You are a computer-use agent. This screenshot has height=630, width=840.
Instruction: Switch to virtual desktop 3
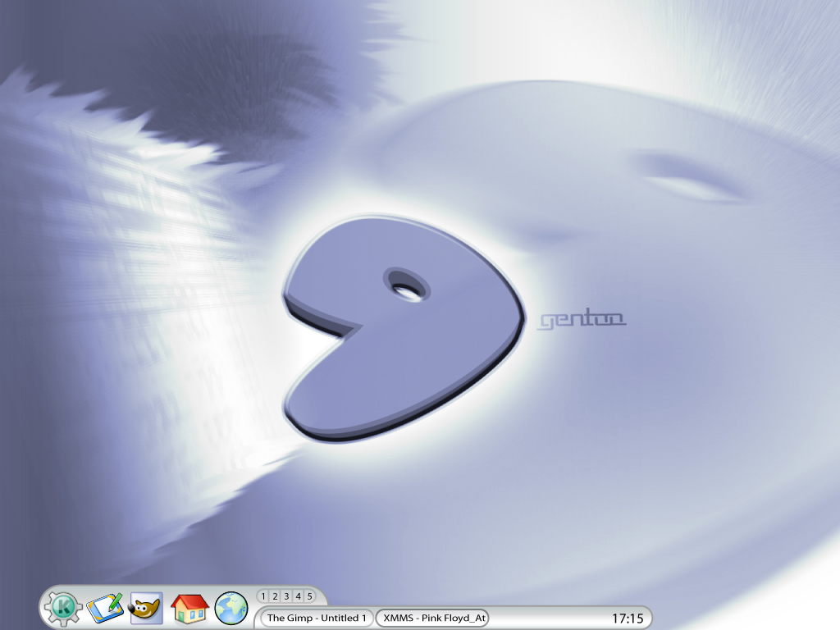click(x=286, y=596)
